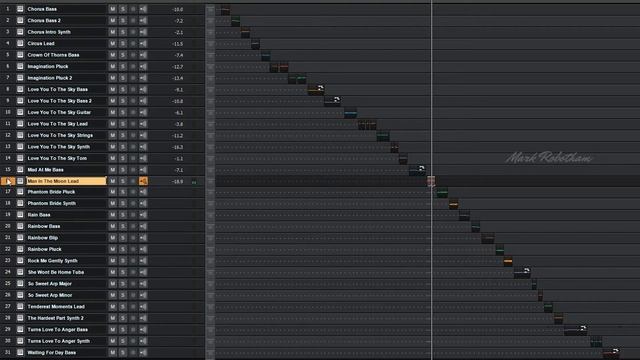Select teal clip on Love You To The Sky Guitar lane
The image size is (640, 360).
click(x=351, y=113)
